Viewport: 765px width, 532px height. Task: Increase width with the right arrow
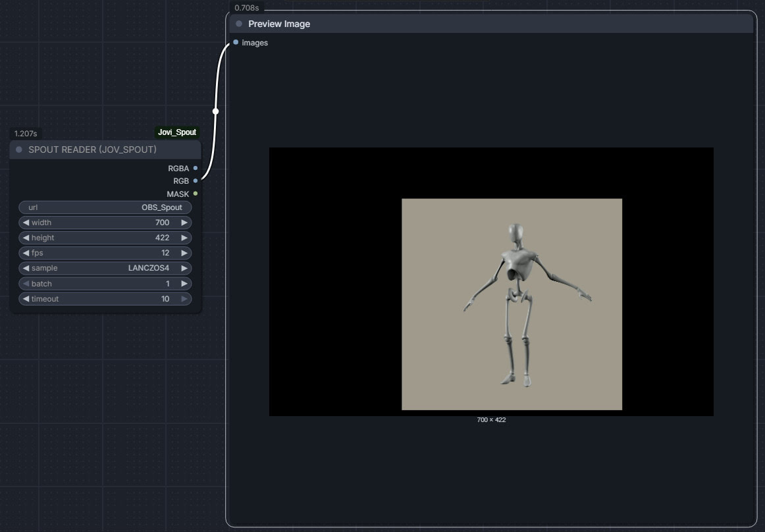[x=184, y=223]
